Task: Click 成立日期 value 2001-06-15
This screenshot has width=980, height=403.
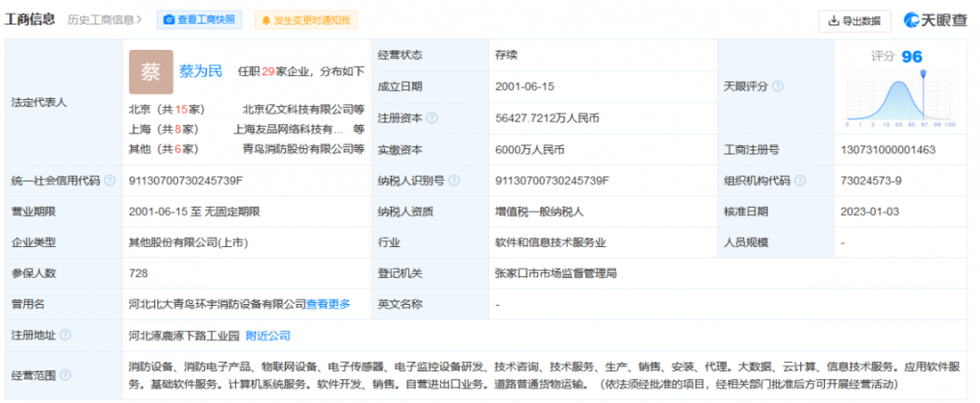Action: pos(524,86)
